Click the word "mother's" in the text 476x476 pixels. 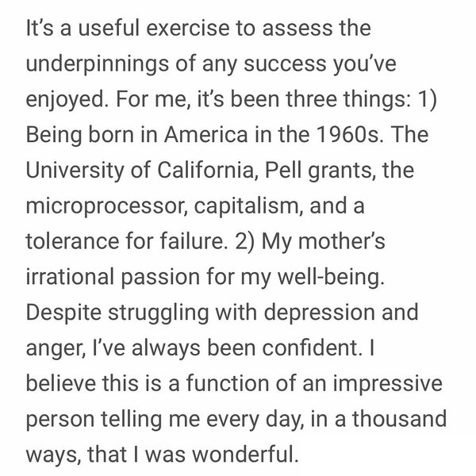[341, 241]
